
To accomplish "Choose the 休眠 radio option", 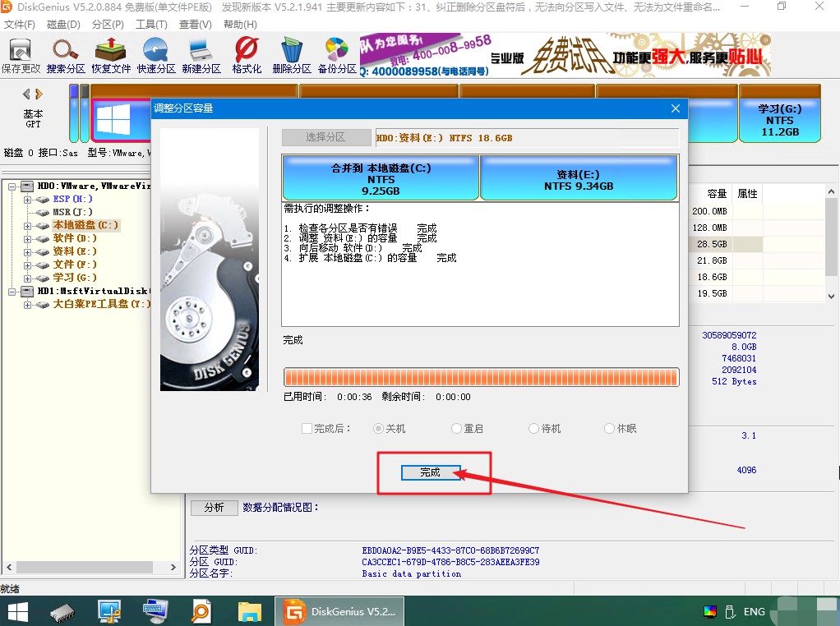I will click(610, 429).
